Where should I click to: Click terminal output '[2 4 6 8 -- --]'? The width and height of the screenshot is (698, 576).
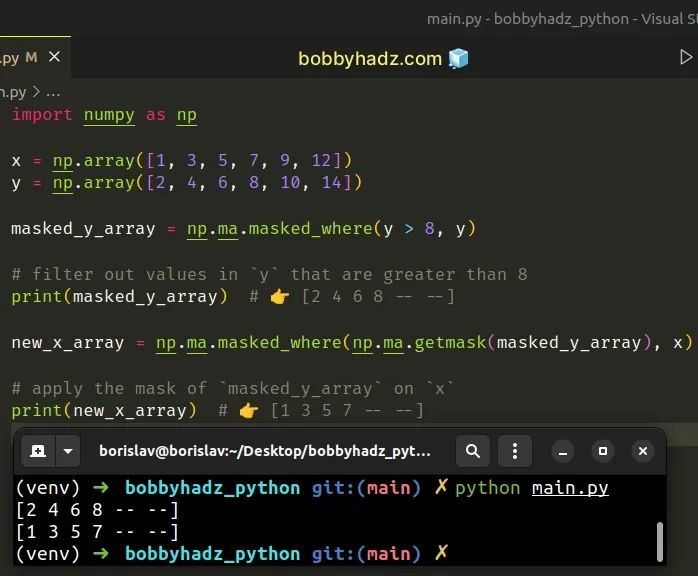(97, 510)
